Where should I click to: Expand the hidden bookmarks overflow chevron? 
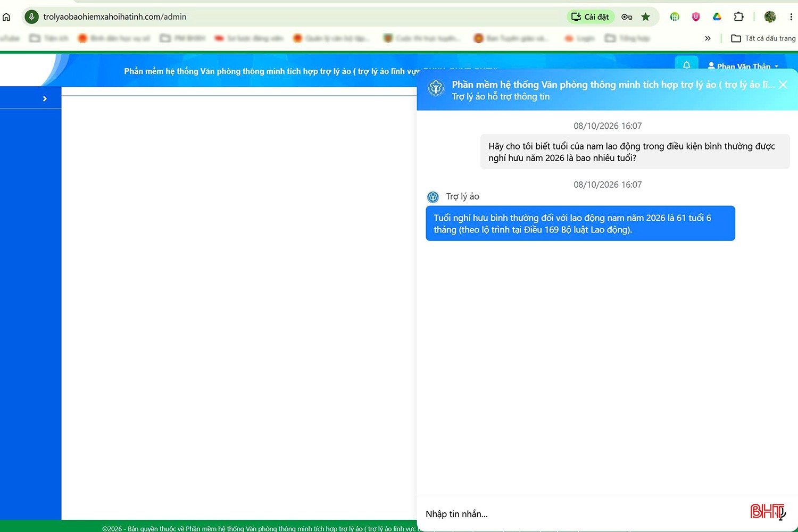tap(708, 38)
